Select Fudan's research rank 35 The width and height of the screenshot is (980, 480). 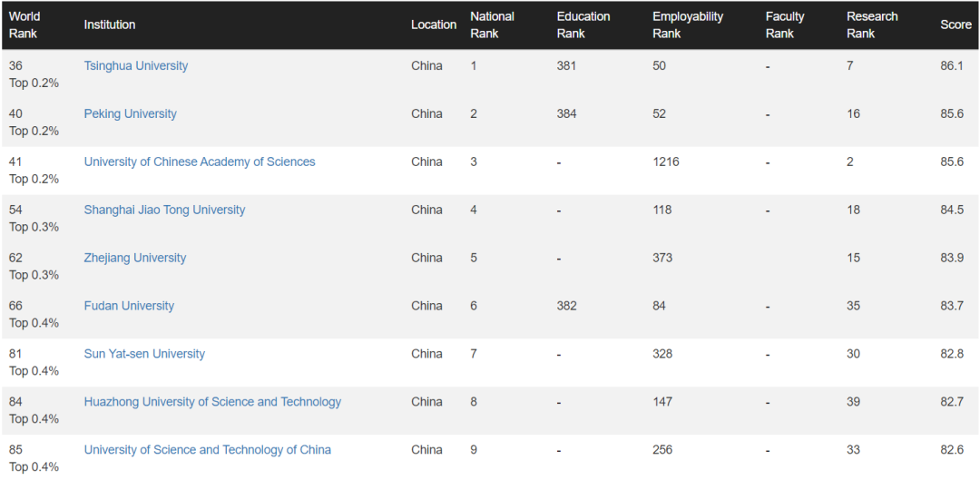pos(853,307)
